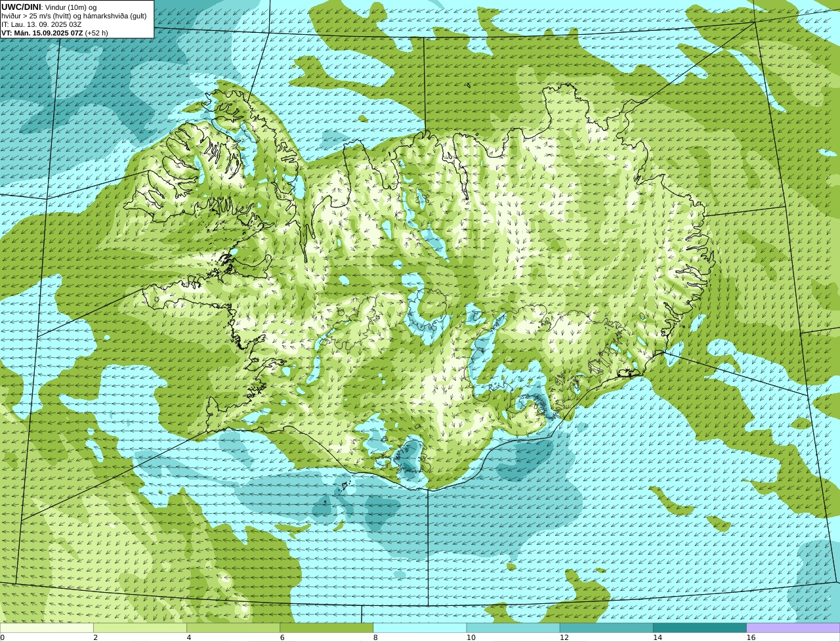
Task: Select the dark teal legend swatch between 14 and 16
Action: tap(700, 628)
